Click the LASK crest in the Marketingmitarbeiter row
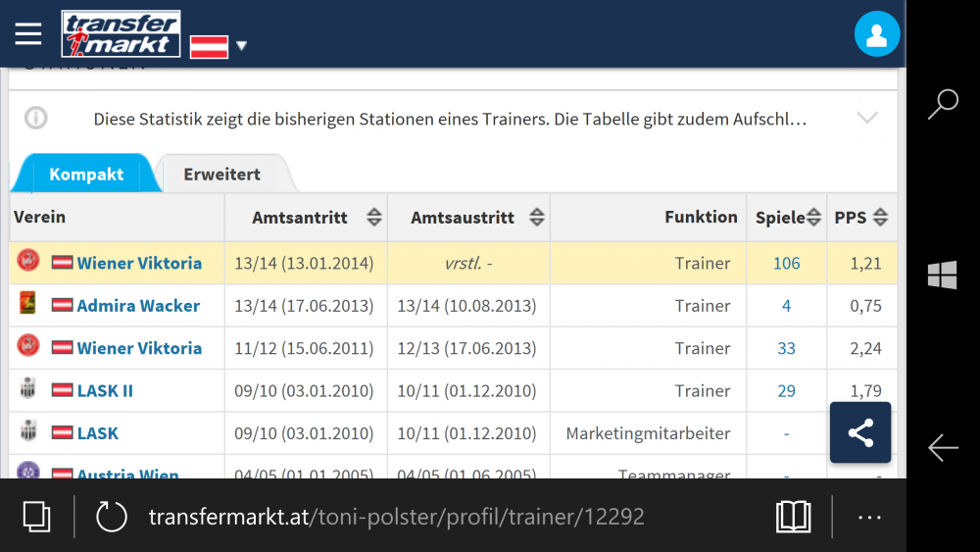Screen dimensions: 980x552 tap(27, 430)
